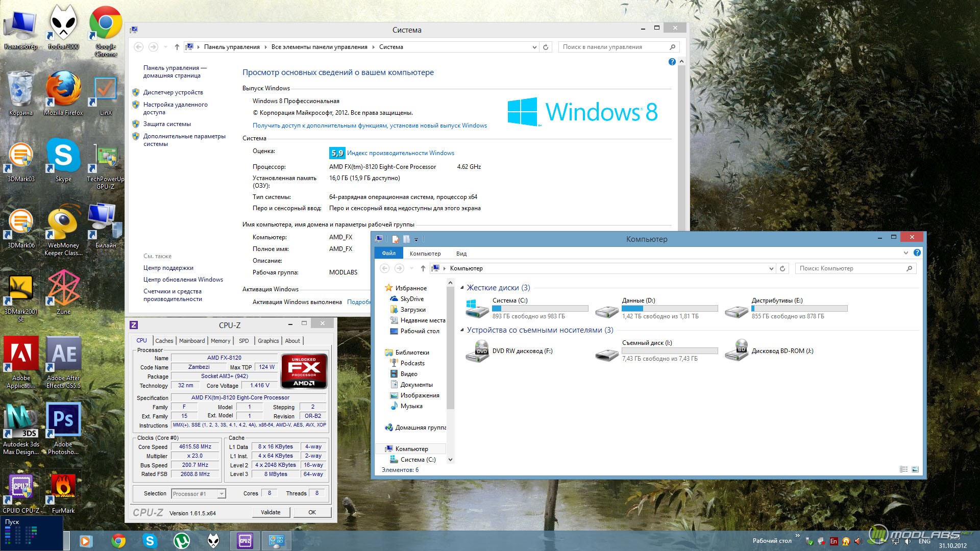Refresh the Система control panel address bar
This screenshot has width=980, height=551.
pos(546,47)
